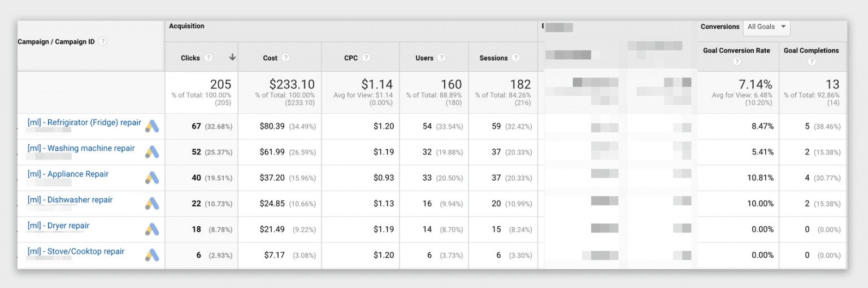This screenshot has height=288, width=868.
Task: Click help icon under Goal Conversion Rate
Action: [736, 61]
